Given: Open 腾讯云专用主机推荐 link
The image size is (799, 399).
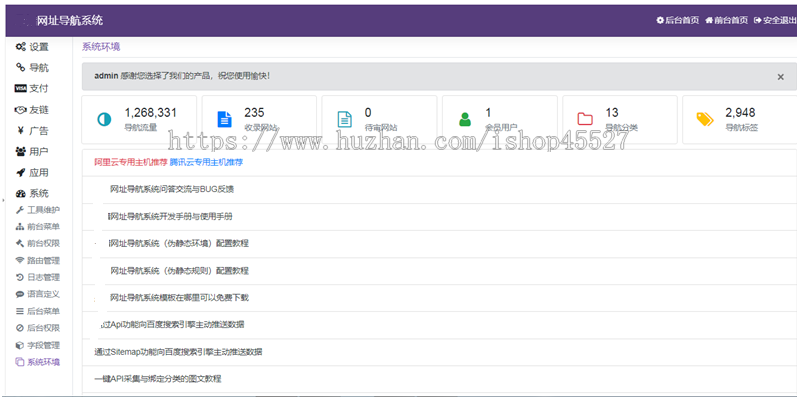Looking at the screenshot, I should point(206,163).
